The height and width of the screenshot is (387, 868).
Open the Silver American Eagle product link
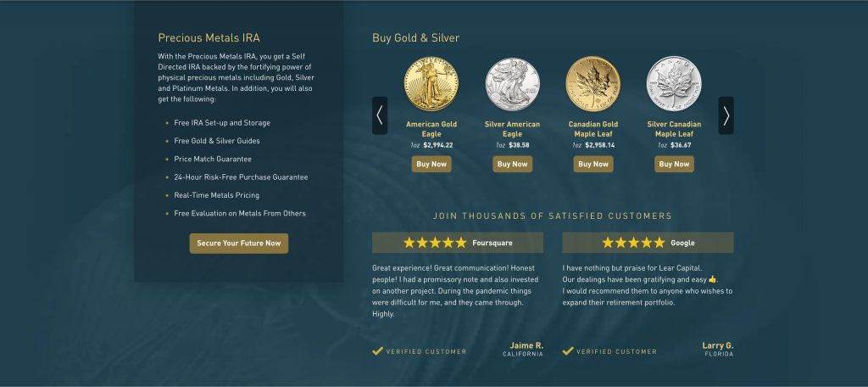(512, 129)
